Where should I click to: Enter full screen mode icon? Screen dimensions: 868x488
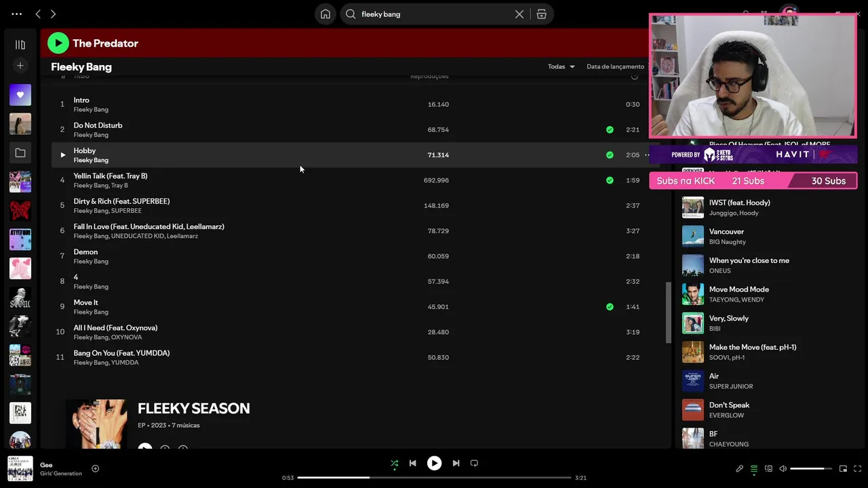(858, 468)
